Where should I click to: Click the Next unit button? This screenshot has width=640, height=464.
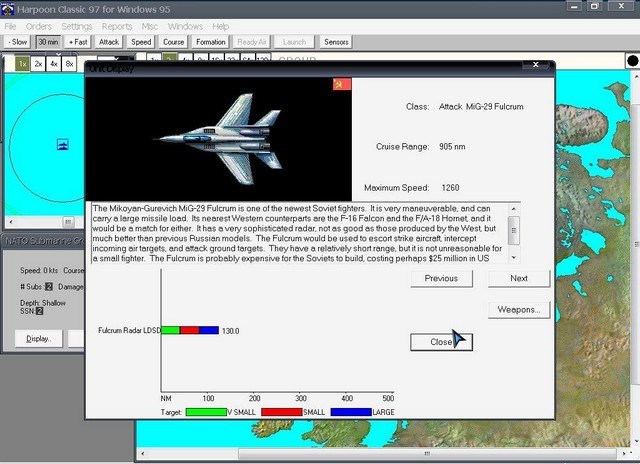(518, 279)
